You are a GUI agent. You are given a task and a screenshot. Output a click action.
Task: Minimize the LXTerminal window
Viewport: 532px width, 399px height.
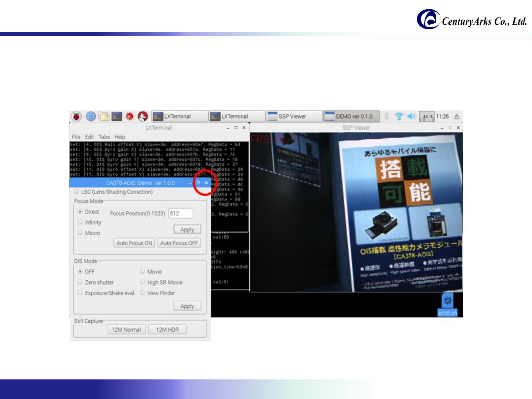click(x=228, y=128)
